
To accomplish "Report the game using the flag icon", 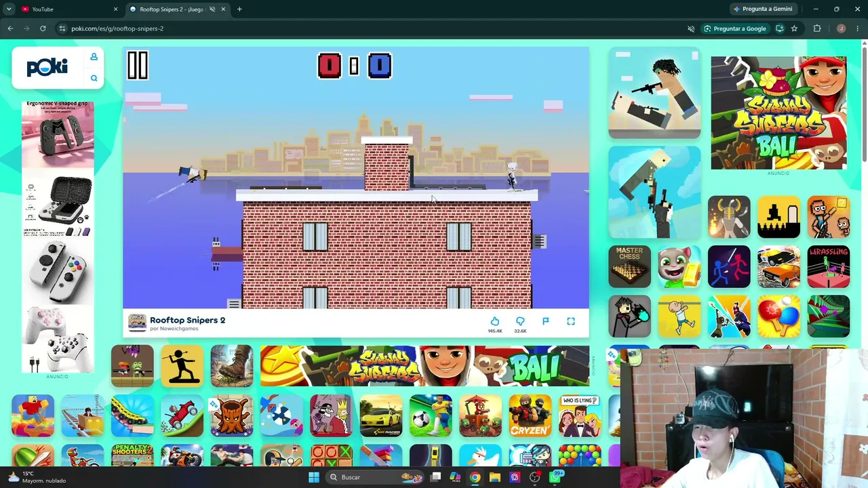I will tap(546, 321).
